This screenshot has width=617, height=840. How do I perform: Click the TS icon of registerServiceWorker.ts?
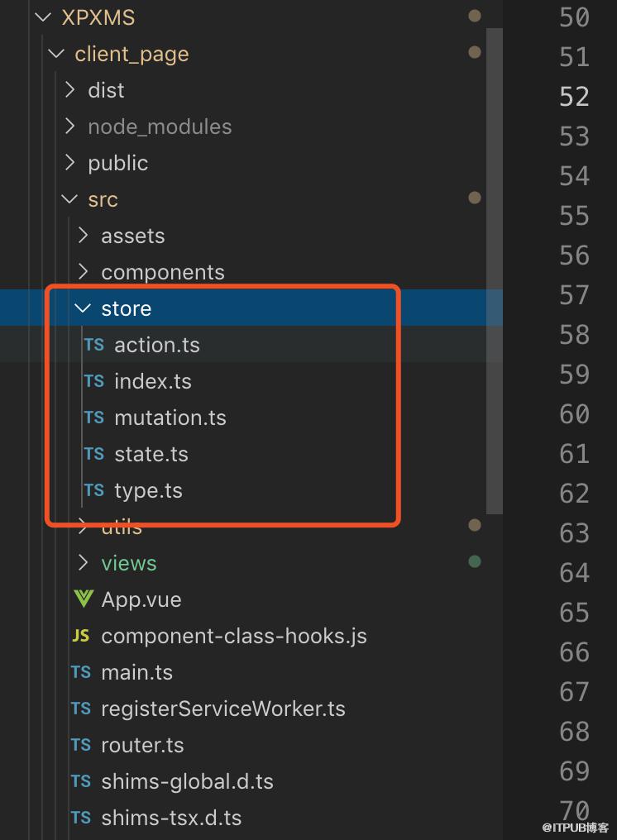[81, 709]
